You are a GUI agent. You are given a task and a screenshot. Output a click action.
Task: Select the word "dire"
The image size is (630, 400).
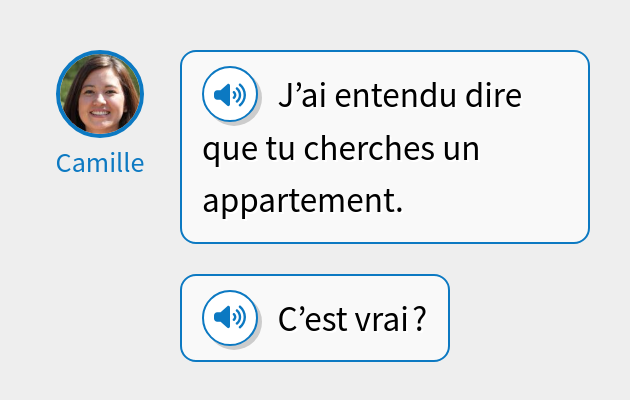pyautogui.click(x=497, y=97)
